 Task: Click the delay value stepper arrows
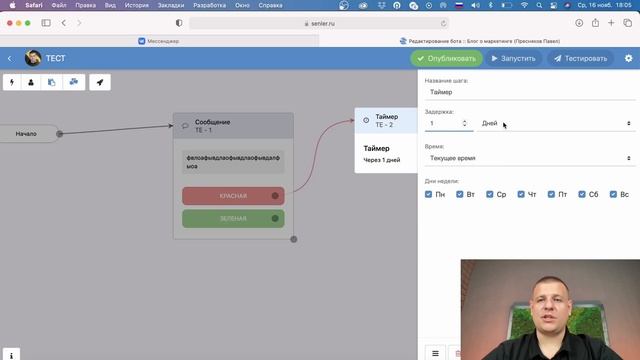tap(464, 123)
